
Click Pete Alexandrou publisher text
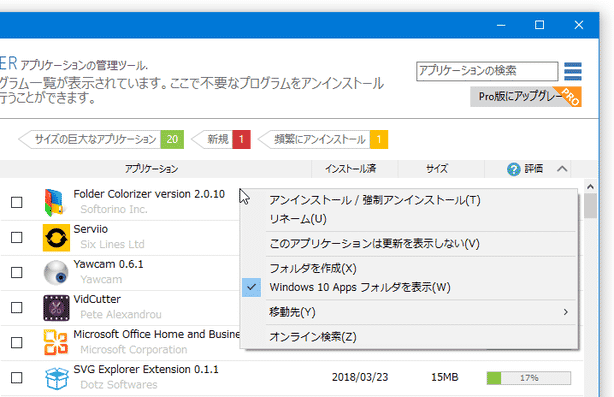pos(121,314)
